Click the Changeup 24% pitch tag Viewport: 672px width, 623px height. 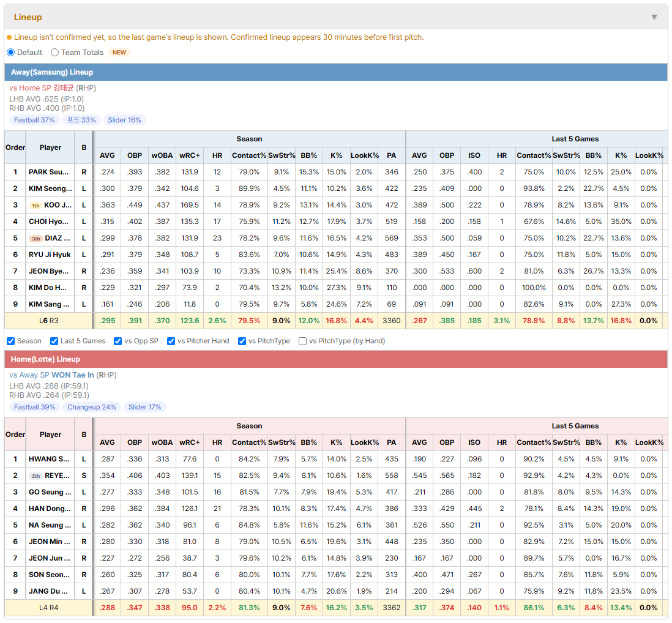pyautogui.click(x=92, y=407)
